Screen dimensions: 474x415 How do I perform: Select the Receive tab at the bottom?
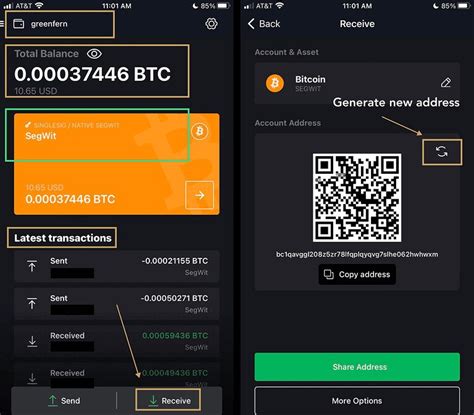tap(168, 400)
